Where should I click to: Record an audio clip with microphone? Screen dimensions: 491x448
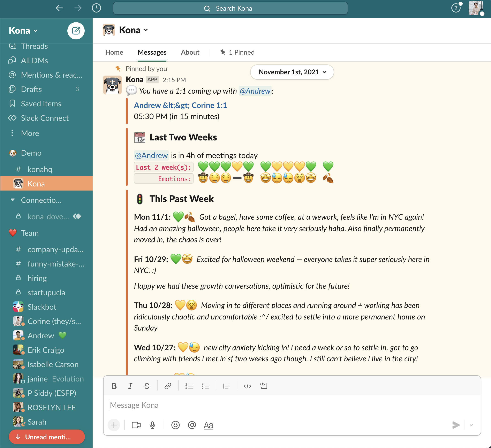152,425
